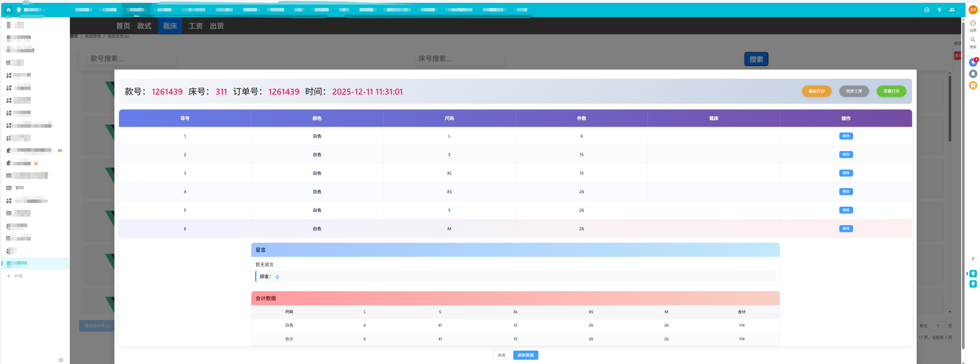Click the checkmark circle icon in top bar

927,10
